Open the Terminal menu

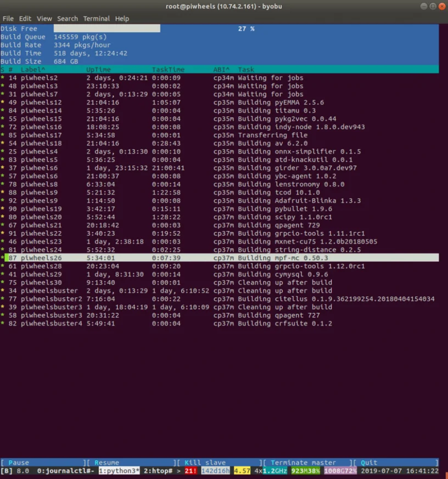[x=96, y=19]
